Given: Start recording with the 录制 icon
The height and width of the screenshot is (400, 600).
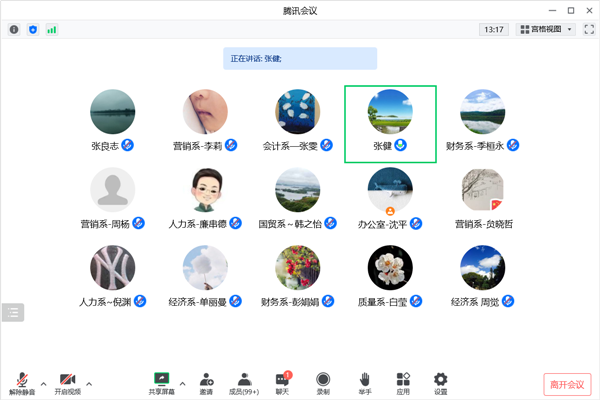Looking at the screenshot, I should pyautogui.click(x=323, y=381).
